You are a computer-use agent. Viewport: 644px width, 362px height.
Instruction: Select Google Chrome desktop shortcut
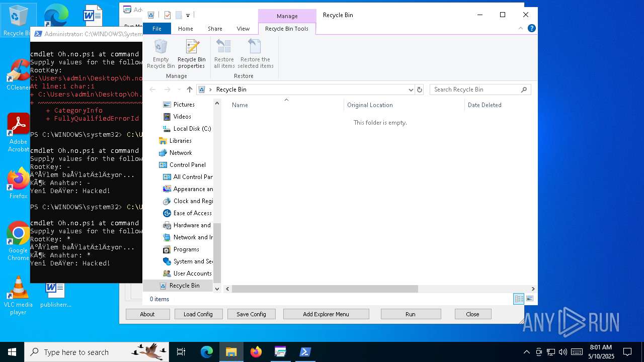pyautogui.click(x=18, y=241)
